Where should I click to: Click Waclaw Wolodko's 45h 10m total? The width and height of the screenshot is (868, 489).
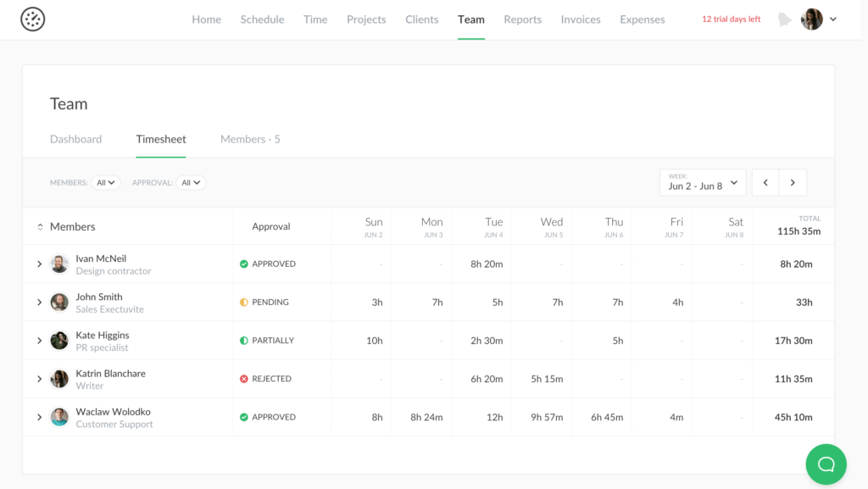[x=793, y=417]
